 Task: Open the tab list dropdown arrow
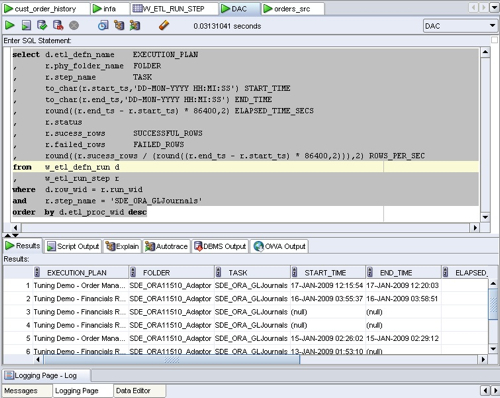pyautogui.click(x=494, y=7)
